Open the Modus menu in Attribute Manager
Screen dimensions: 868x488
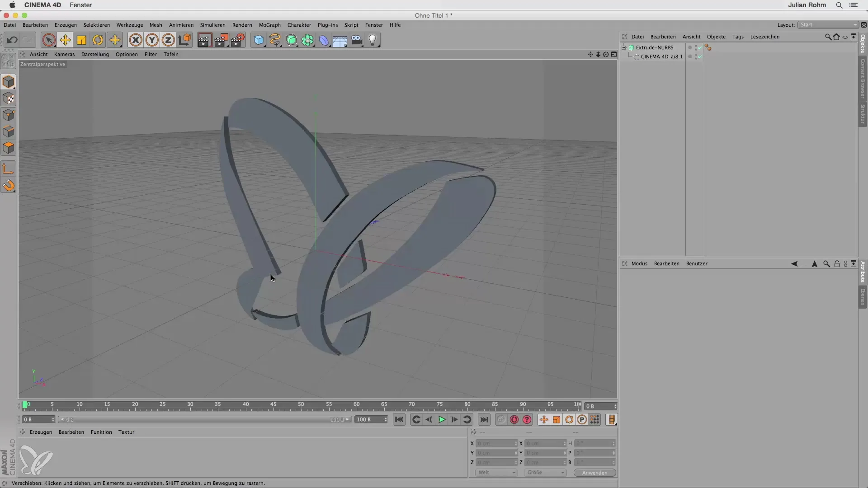point(639,263)
